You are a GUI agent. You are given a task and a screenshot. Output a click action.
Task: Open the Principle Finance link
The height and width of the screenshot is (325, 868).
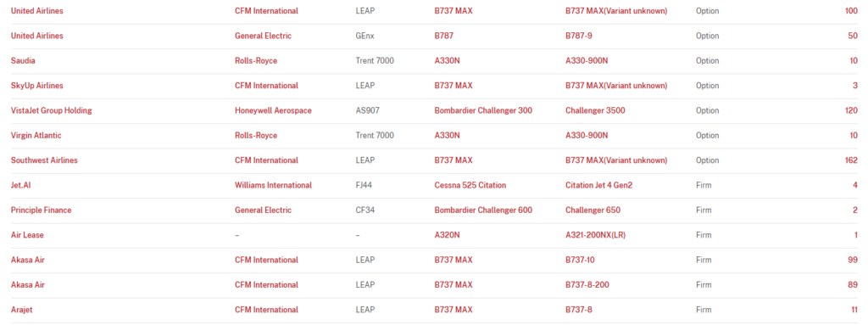(x=41, y=210)
